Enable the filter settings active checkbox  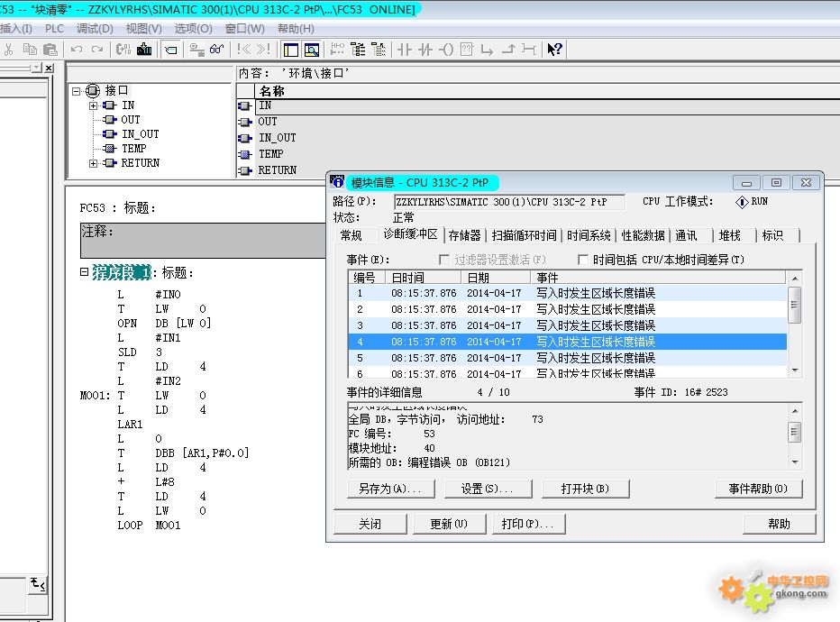click(x=443, y=260)
